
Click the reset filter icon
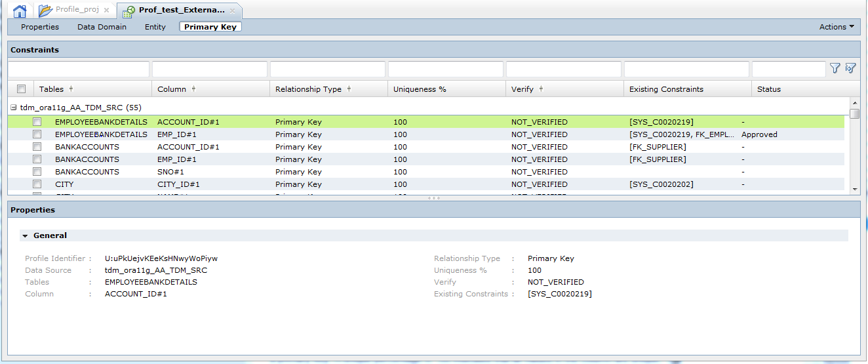(x=850, y=68)
